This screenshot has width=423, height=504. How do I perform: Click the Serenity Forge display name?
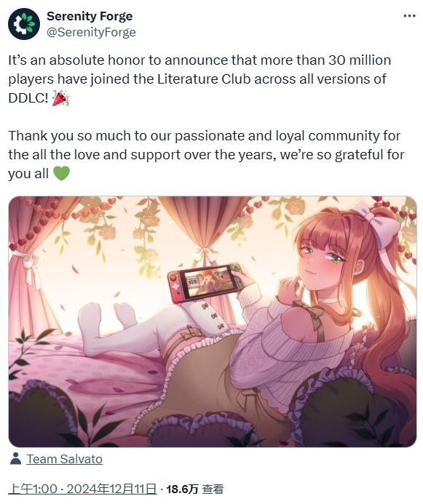pos(90,16)
